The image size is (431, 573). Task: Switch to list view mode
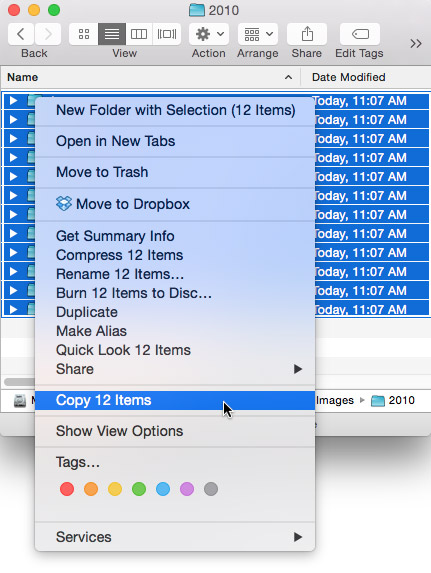112,34
